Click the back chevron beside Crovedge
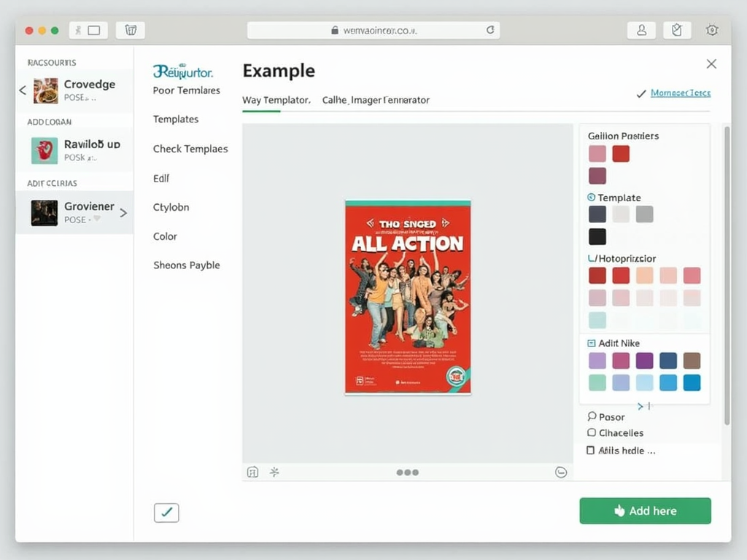Image resolution: width=747 pixels, height=560 pixels. point(23,90)
